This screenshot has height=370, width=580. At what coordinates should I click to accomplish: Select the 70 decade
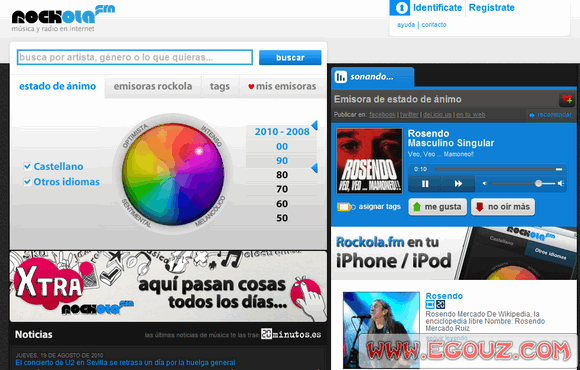tap(282, 189)
